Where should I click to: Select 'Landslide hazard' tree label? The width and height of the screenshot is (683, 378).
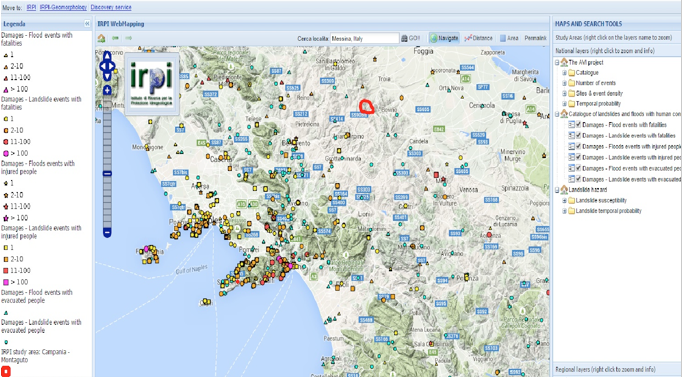(x=588, y=190)
